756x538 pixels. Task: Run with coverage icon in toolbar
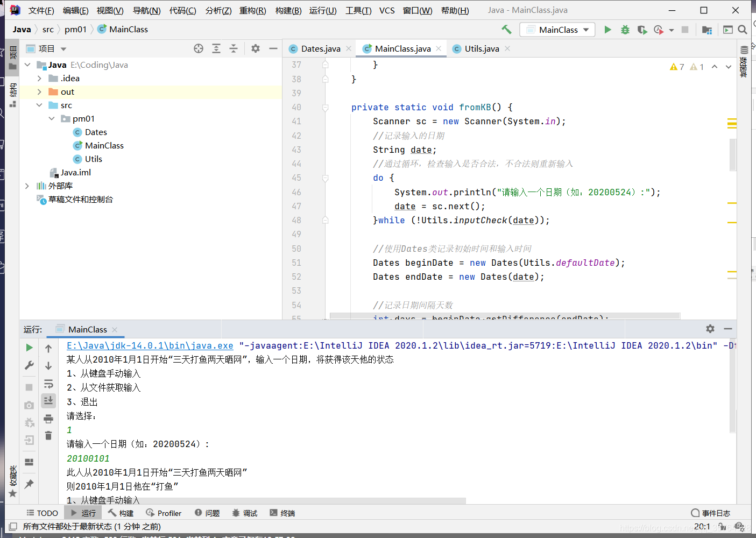coord(642,30)
